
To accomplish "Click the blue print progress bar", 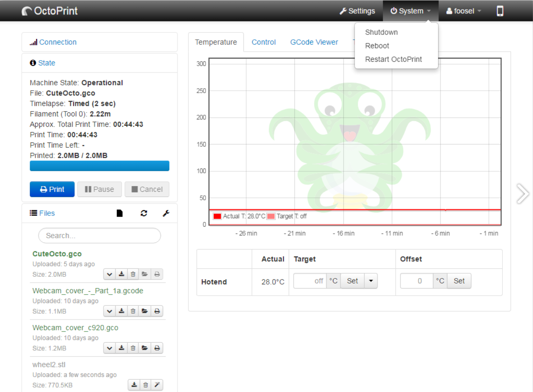I will (x=100, y=166).
